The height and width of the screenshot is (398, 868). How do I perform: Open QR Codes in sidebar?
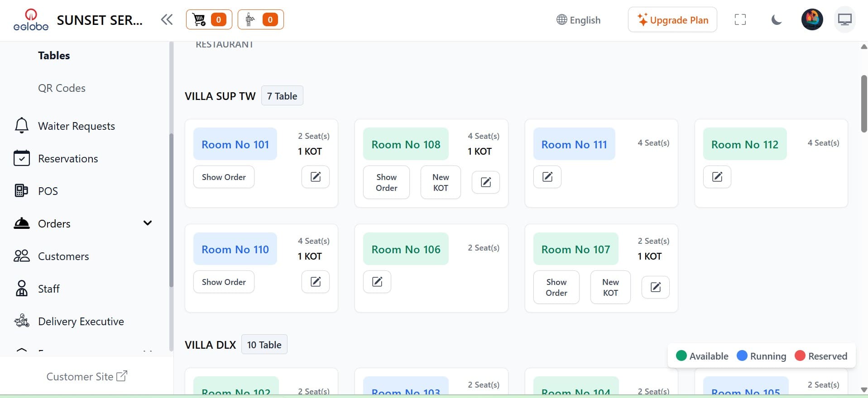tap(62, 88)
